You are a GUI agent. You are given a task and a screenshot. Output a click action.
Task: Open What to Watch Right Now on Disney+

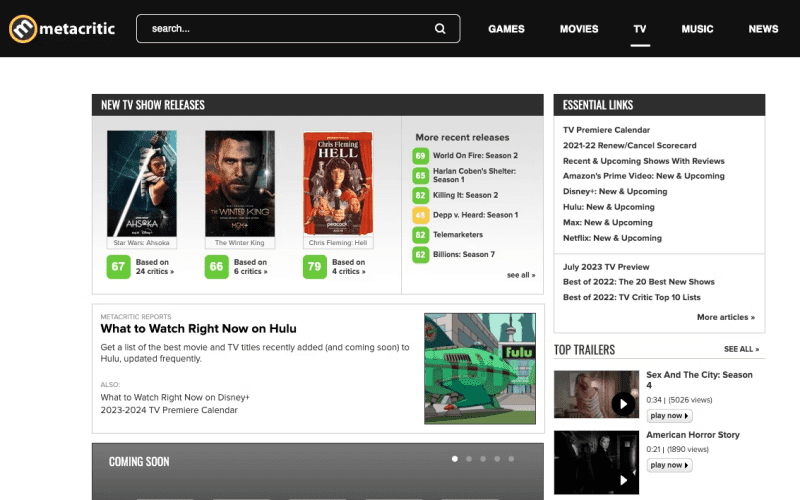tap(175, 397)
